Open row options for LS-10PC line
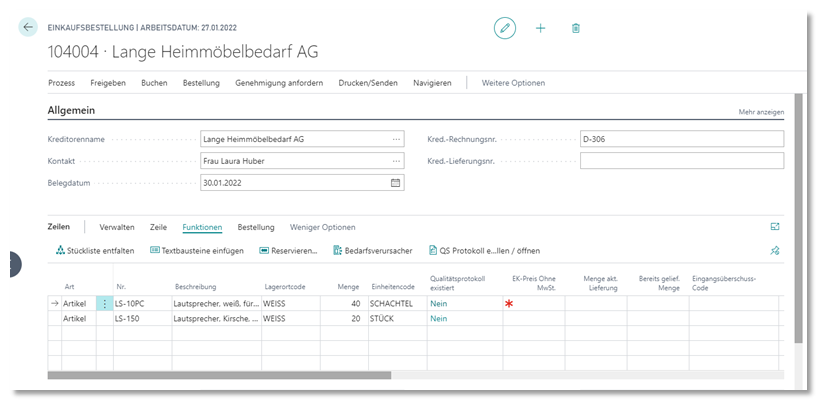821x404 pixels. tap(105, 304)
